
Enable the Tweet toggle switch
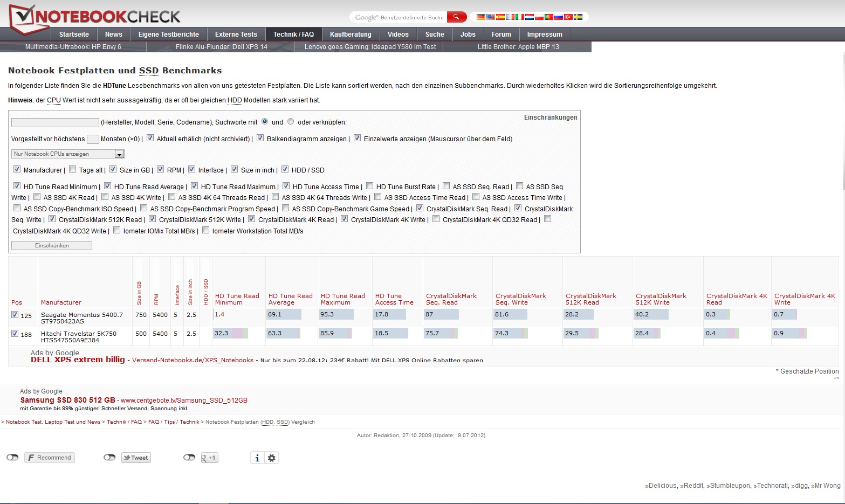pyautogui.click(x=109, y=458)
